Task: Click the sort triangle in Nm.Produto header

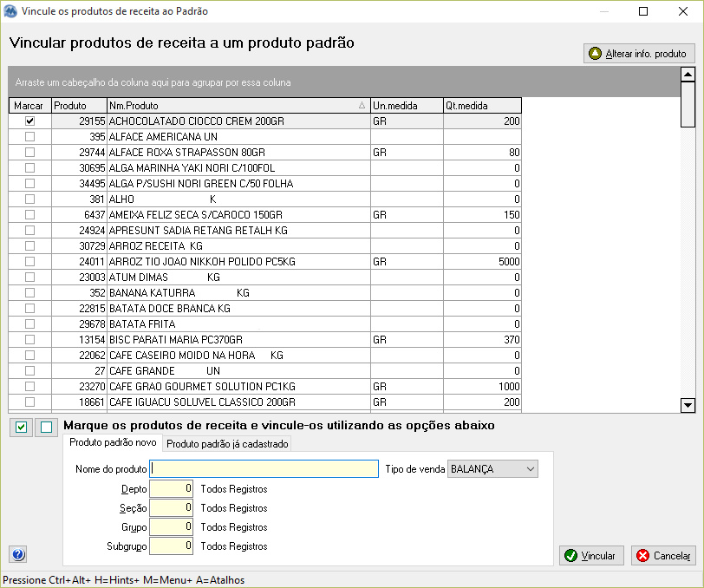Action: tap(362, 105)
